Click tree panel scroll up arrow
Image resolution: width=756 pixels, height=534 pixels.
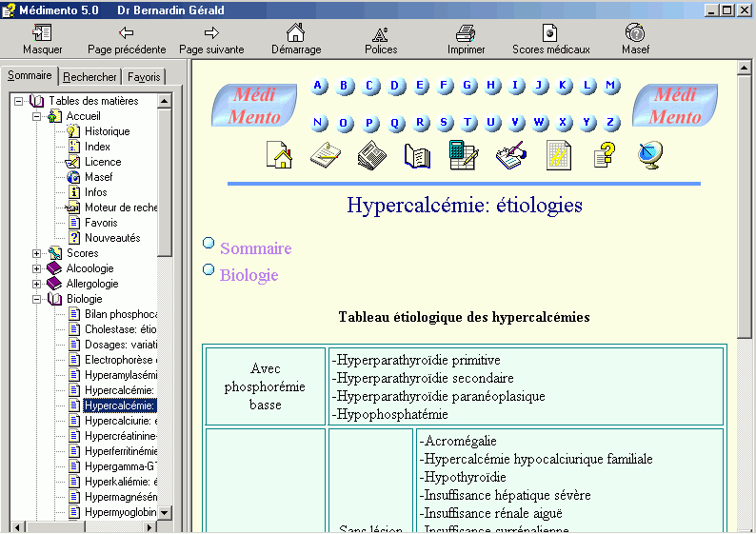(165, 101)
